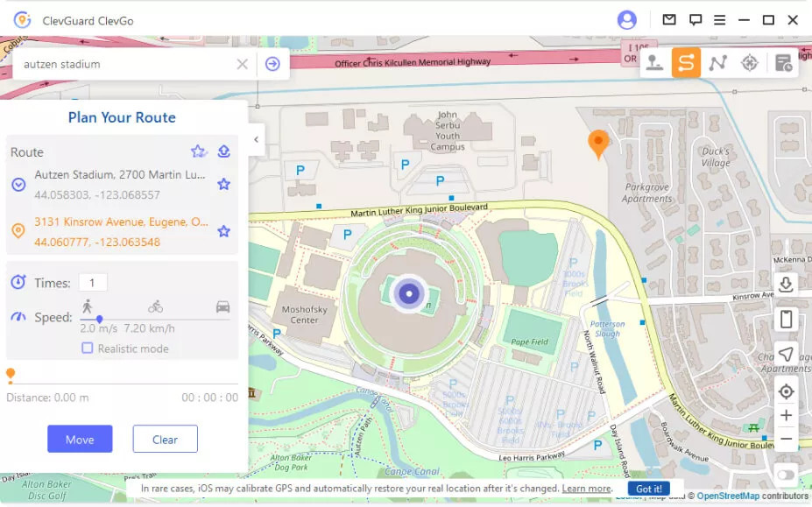812x507 pixels.
Task: Favorite the Autzen Stadium start location
Action: pyautogui.click(x=223, y=184)
